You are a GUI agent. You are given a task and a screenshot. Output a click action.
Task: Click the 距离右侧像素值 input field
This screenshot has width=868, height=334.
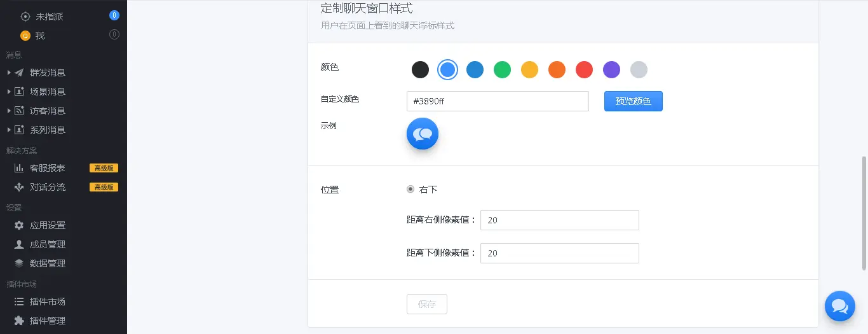click(x=560, y=220)
